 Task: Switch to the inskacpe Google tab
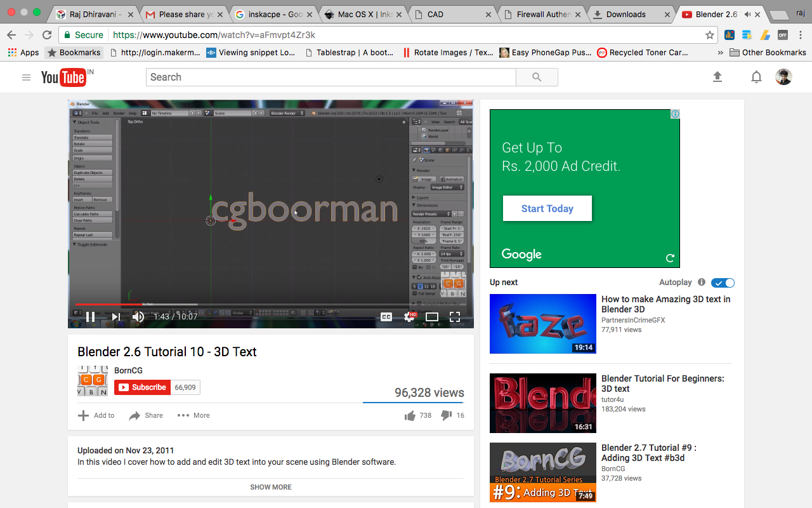point(273,14)
